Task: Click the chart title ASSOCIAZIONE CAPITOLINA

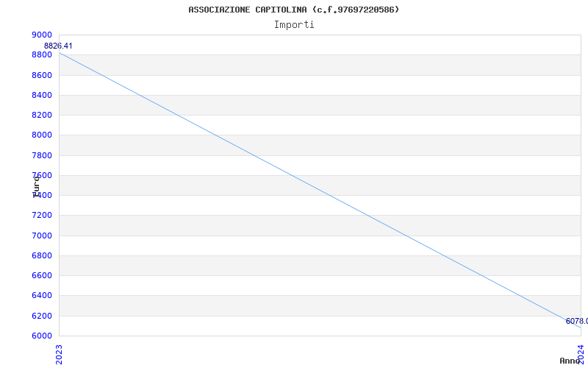Action: (293, 10)
